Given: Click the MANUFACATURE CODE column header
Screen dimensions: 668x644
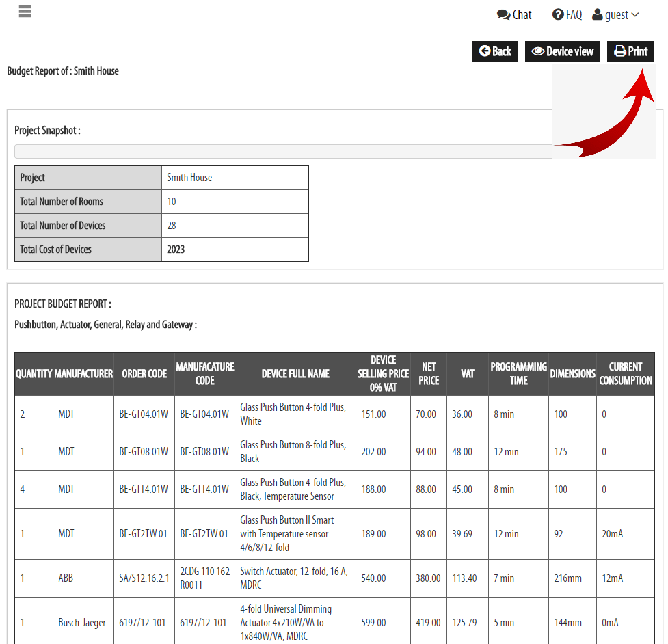Looking at the screenshot, I should [205, 374].
